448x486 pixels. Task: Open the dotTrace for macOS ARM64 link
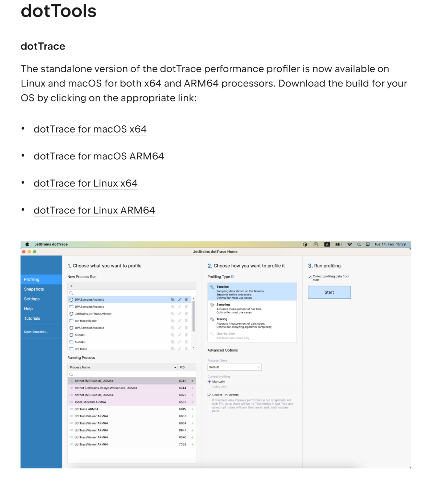tap(99, 156)
